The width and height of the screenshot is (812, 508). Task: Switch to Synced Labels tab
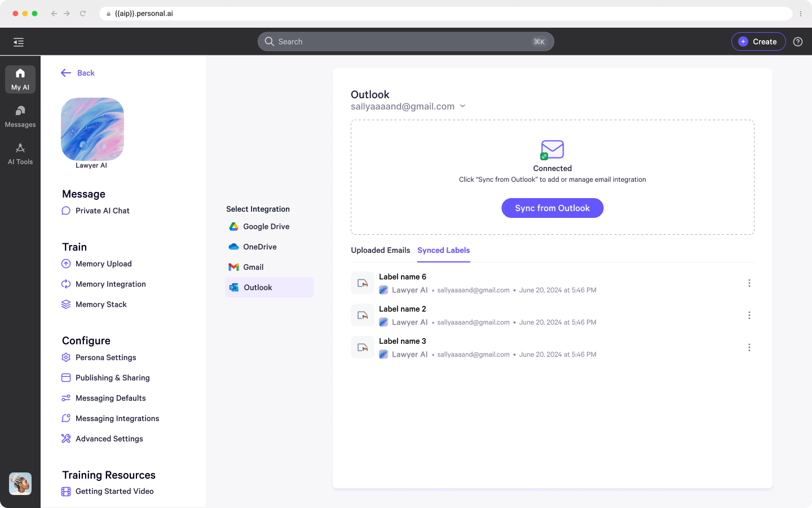tap(444, 250)
